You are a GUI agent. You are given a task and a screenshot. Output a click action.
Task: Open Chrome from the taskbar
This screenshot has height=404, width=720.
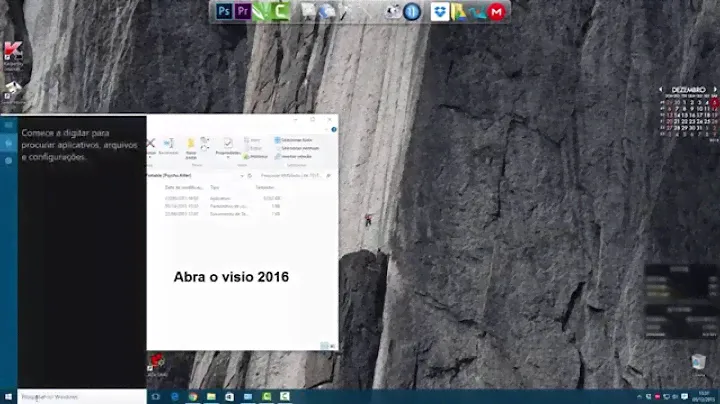coord(192,397)
